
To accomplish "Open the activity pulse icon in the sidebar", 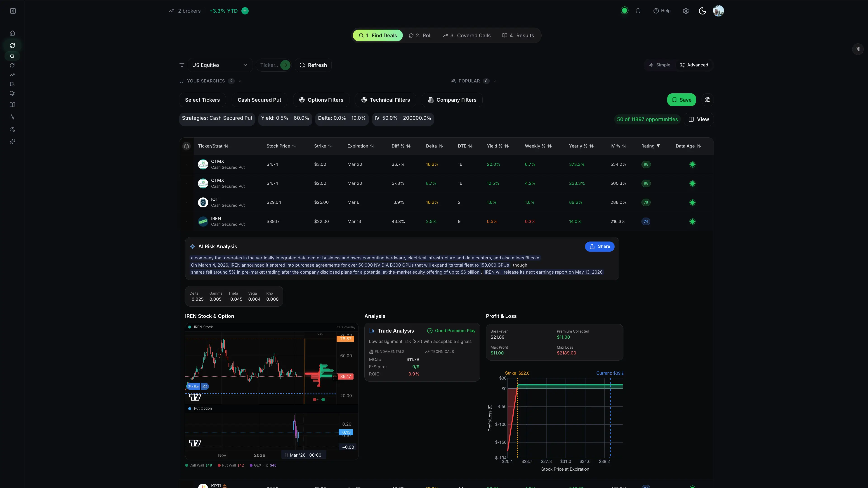I will [12, 117].
